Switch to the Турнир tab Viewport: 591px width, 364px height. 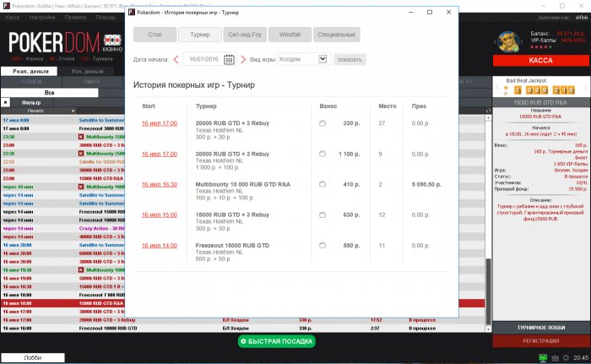(x=200, y=35)
